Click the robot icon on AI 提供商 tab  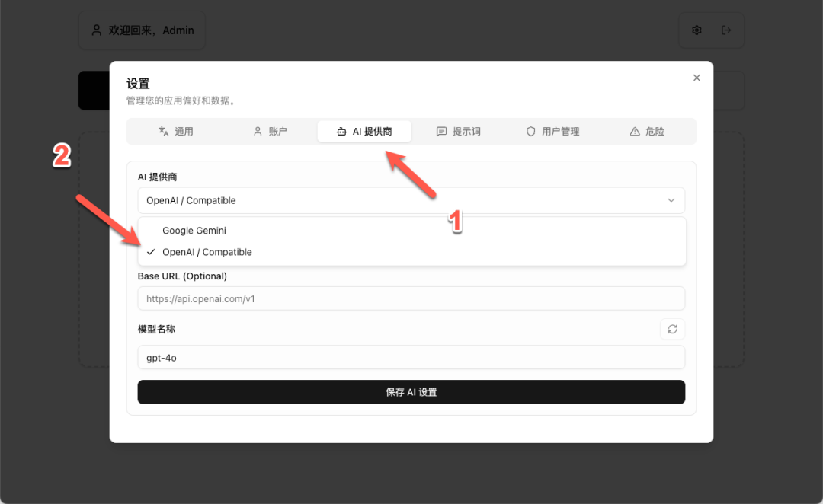coord(341,132)
